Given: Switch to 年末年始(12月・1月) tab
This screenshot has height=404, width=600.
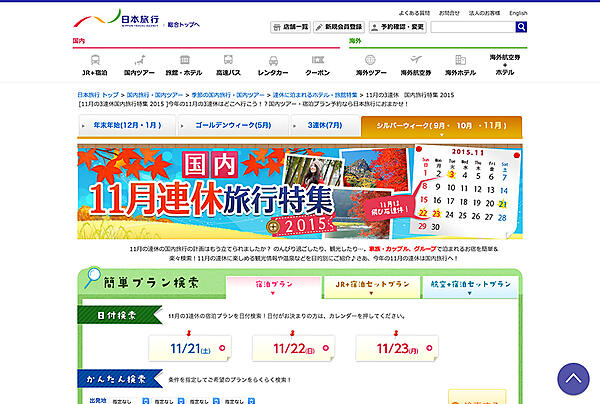Looking at the screenshot, I should pyautogui.click(x=127, y=125).
